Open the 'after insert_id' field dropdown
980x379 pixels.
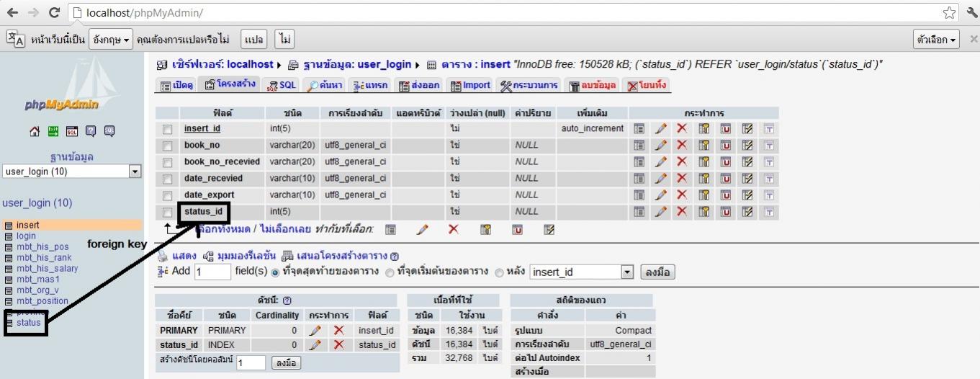[x=582, y=272]
